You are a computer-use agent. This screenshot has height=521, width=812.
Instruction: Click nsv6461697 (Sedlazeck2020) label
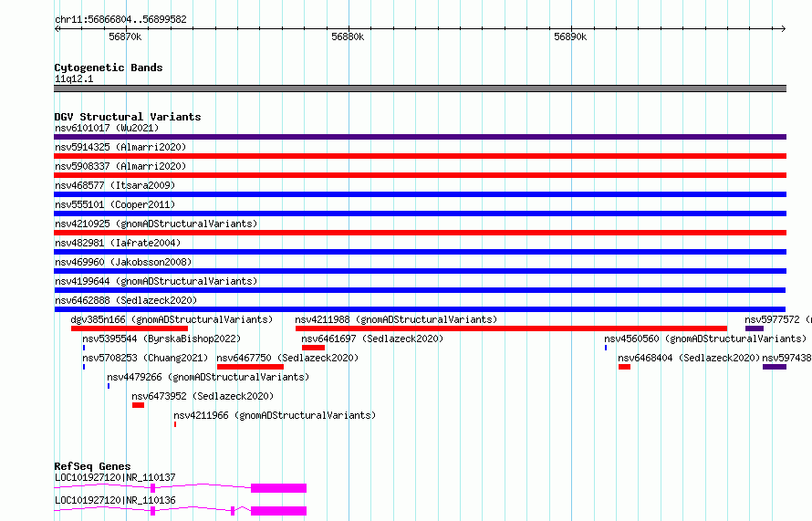[372, 339]
